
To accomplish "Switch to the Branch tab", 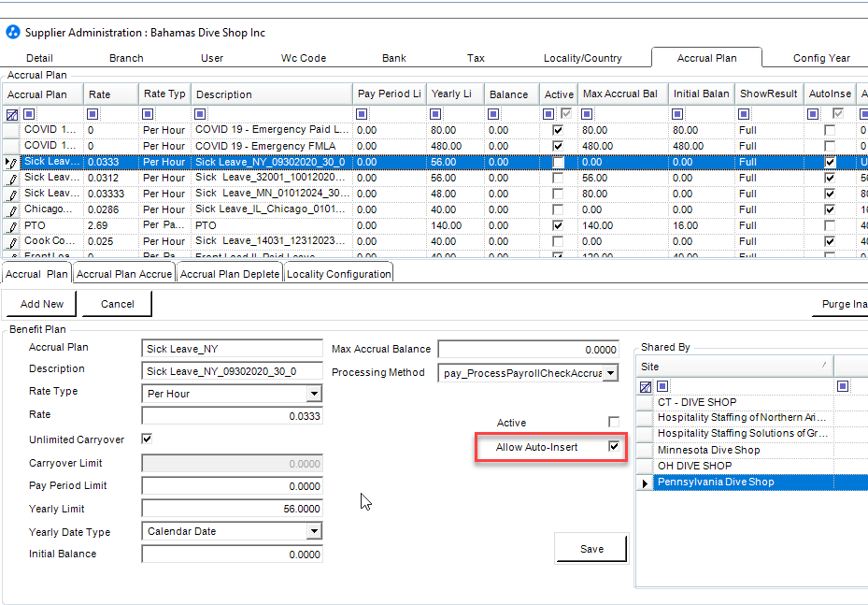I will (126, 58).
